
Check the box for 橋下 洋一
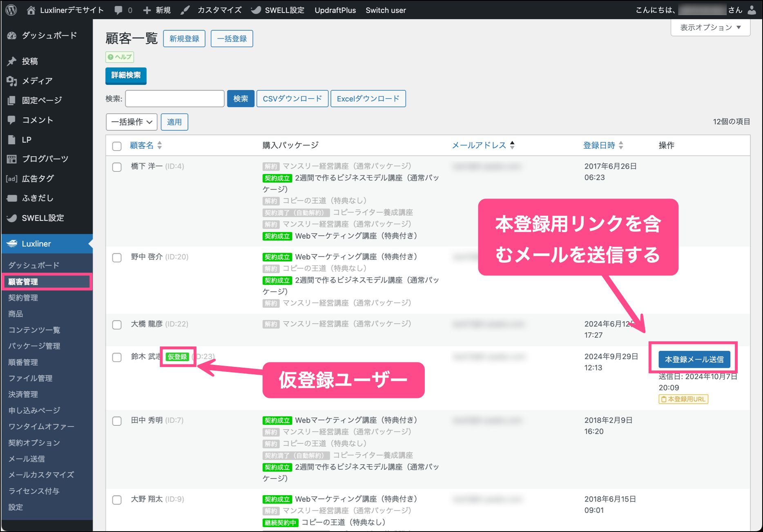coord(117,167)
